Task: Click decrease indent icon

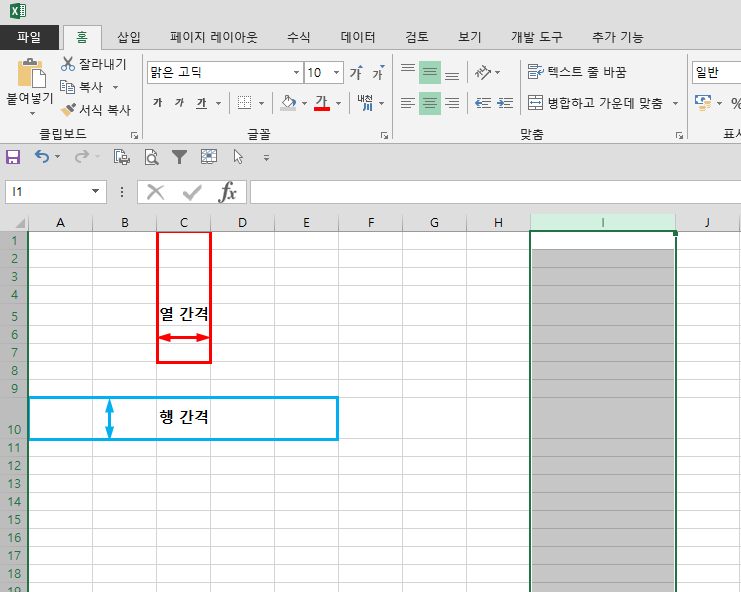Action: [x=483, y=103]
